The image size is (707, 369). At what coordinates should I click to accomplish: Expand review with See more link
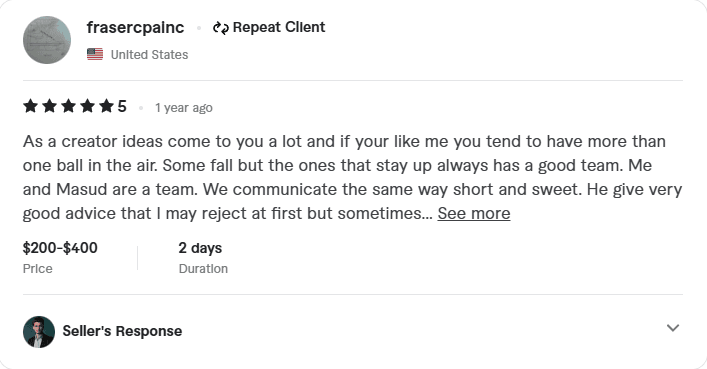pos(474,213)
